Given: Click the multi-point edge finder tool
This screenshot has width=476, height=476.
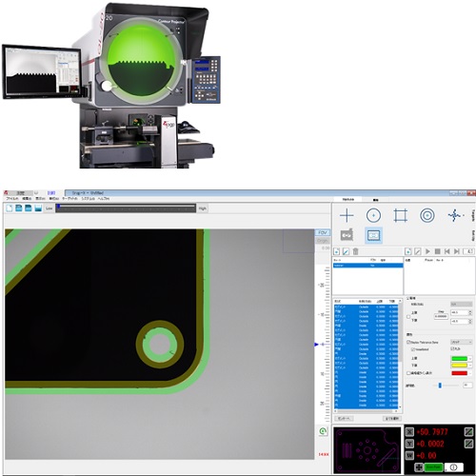Looking at the screenshot, I should [x=454, y=215].
